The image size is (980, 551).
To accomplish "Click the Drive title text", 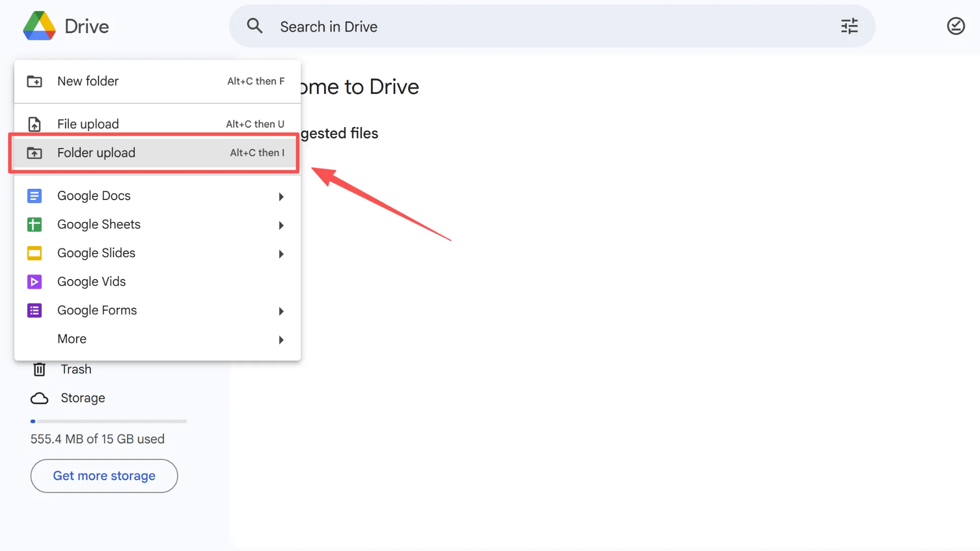I will pyautogui.click(x=87, y=26).
